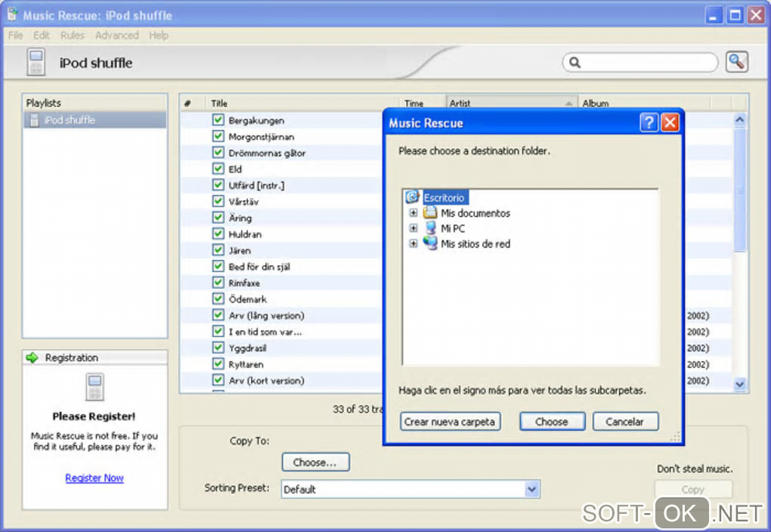Click the search magnifier button in toolbar

pos(736,62)
